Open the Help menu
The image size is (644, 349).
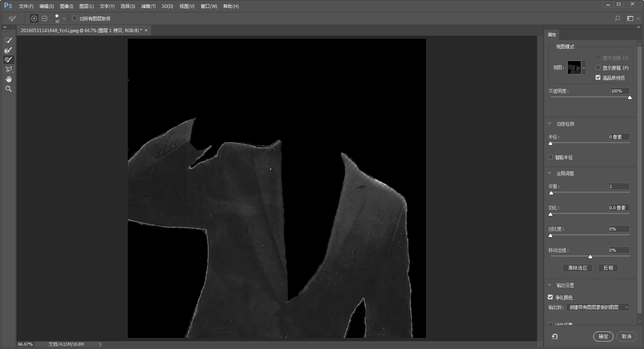coord(231,6)
